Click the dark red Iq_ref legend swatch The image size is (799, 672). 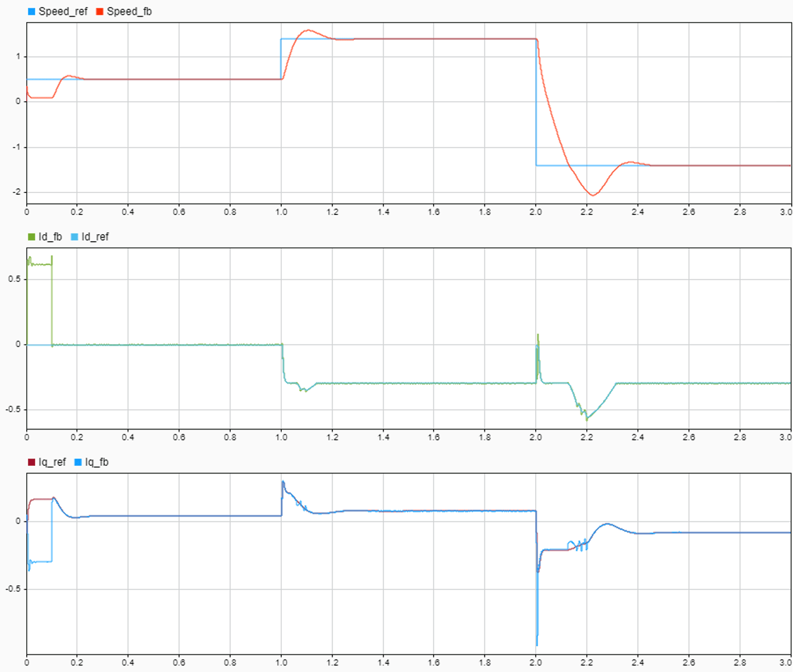(32, 462)
